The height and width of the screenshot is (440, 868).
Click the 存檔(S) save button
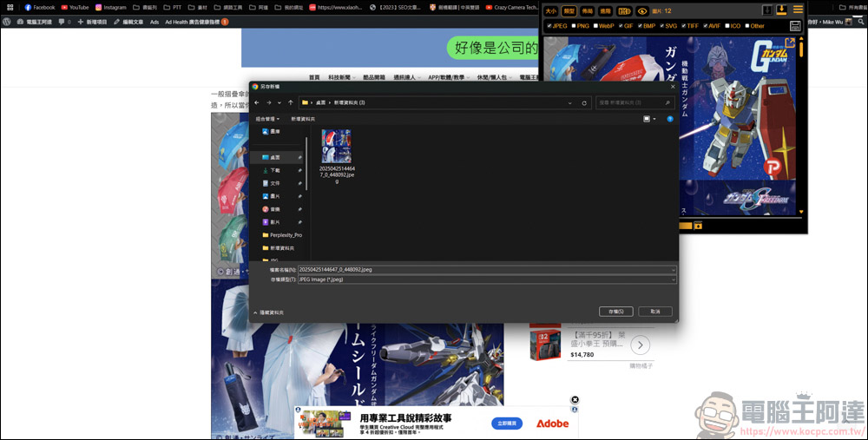click(x=615, y=312)
